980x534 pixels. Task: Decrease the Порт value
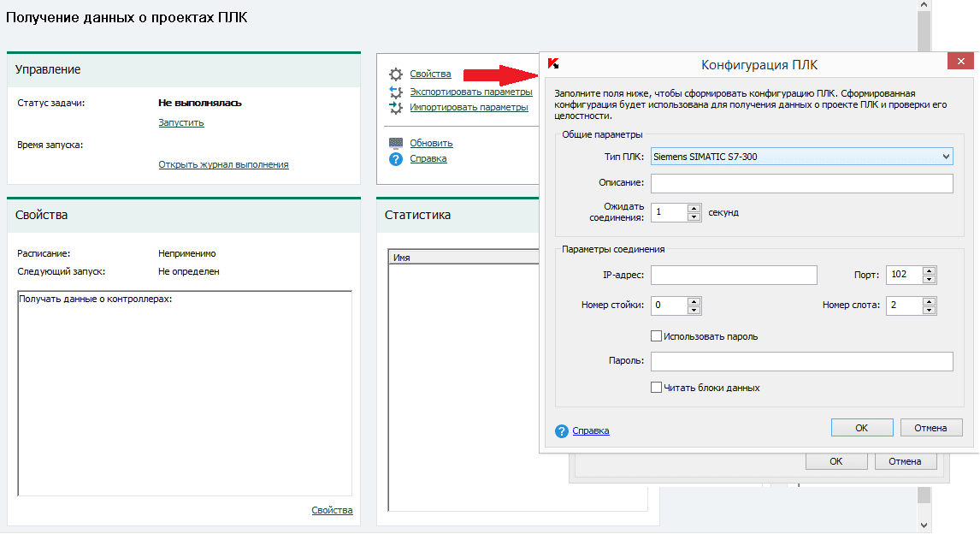(930, 279)
